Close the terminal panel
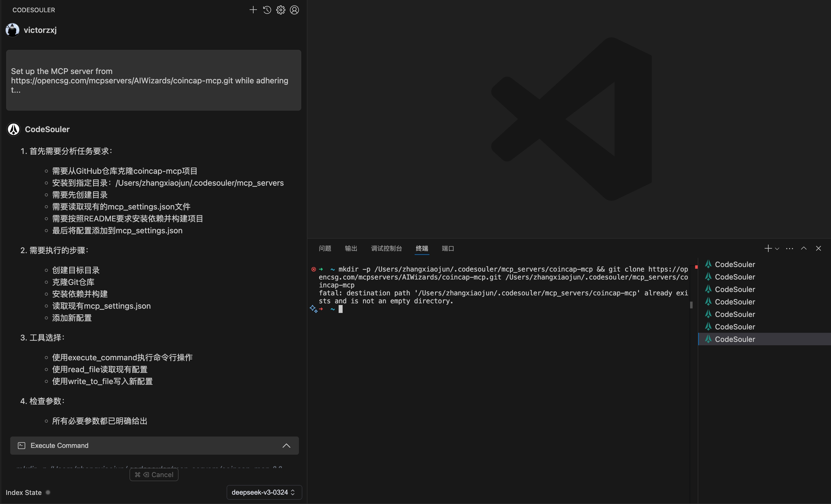 tap(819, 249)
